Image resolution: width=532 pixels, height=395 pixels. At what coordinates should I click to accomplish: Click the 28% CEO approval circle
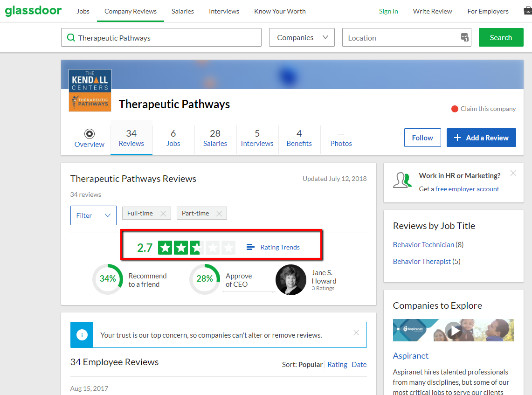point(205,279)
